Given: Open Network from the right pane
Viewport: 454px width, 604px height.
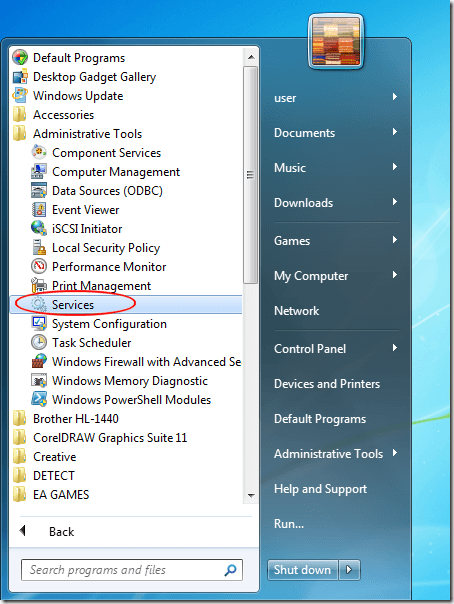Looking at the screenshot, I should [297, 310].
